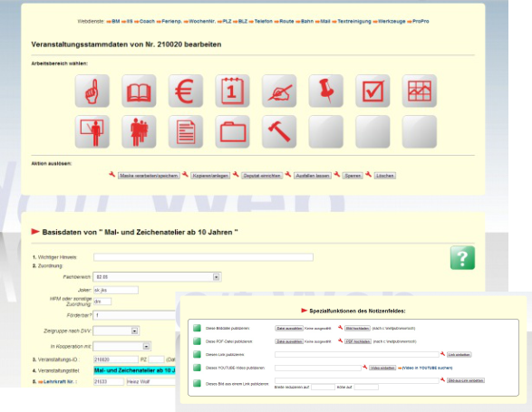Focus the Wichtiger Hinweis input field
The width and height of the screenshot is (532, 412).
tap(203, 257)
